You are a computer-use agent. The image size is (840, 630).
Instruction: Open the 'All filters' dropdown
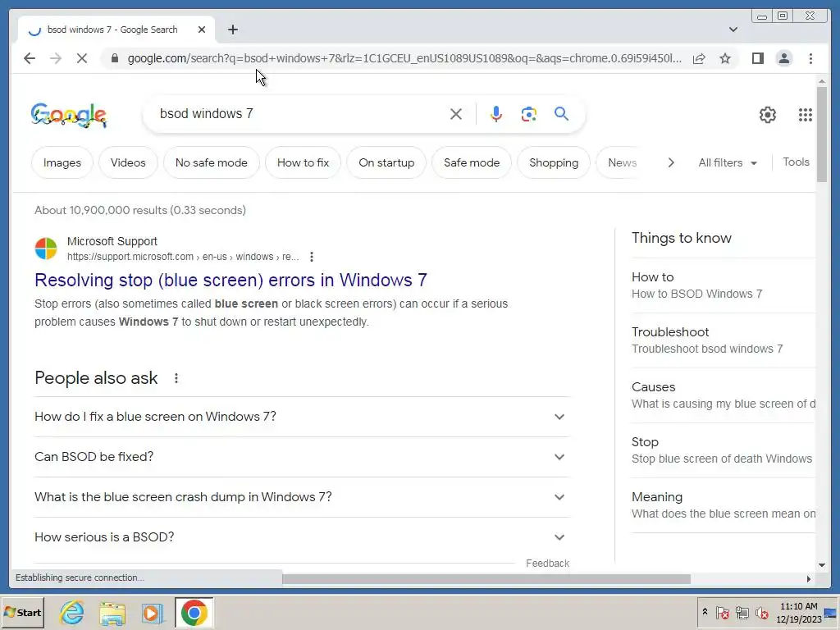coord(728,162)
